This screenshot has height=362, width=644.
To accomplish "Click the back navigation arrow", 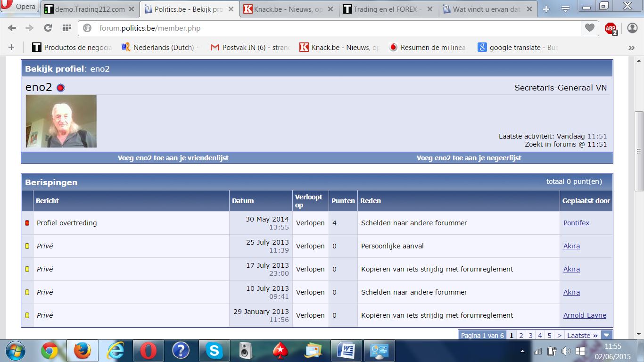I will pyautogui.click(x=12, y=28).
